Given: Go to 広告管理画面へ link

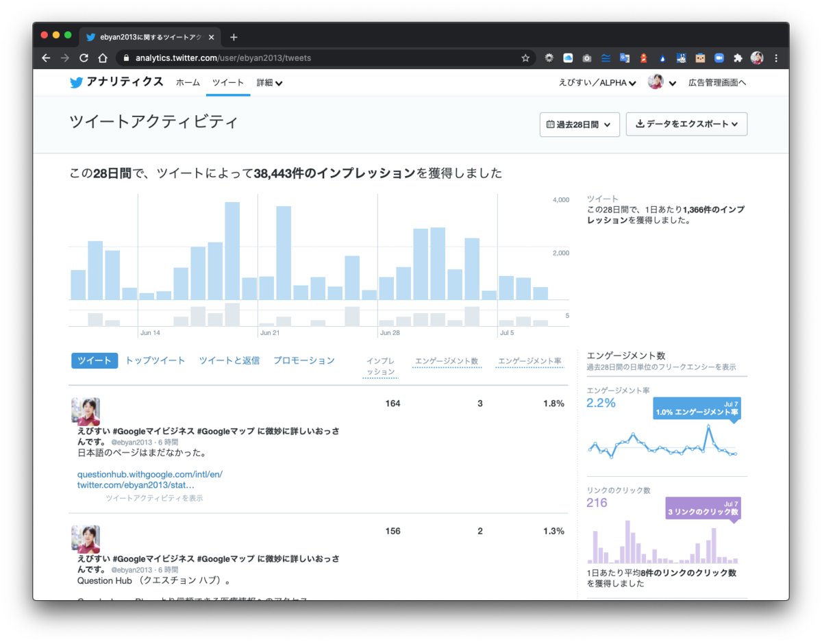Looking at the screenshot, I should 717,82.
